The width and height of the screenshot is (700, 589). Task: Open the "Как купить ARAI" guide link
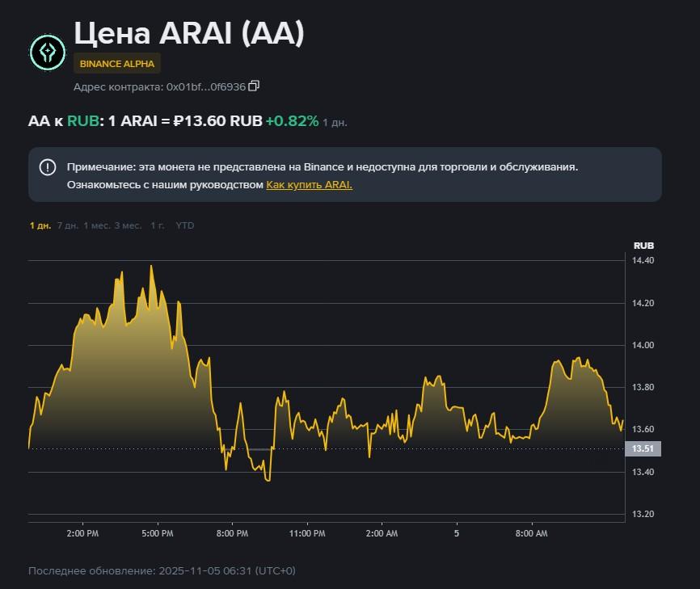coord(310,184)
